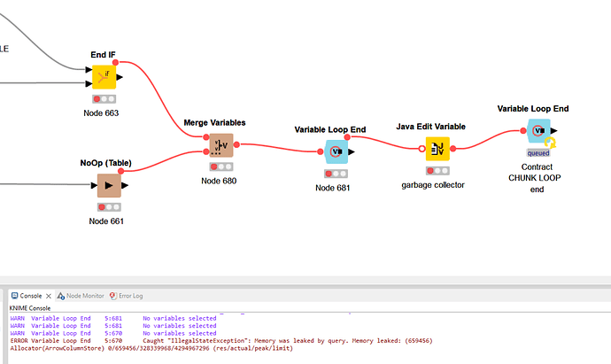Click the NoOp (Table) flow variable port
611x364 pixels.
point(120,171)
